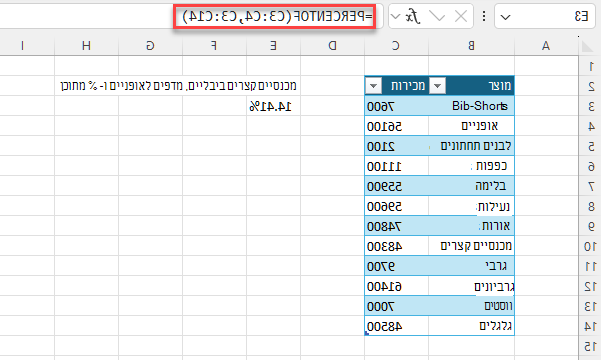Select the לבנים תחתונים cell
Screen dimensions: 601x360
[471, 146]
